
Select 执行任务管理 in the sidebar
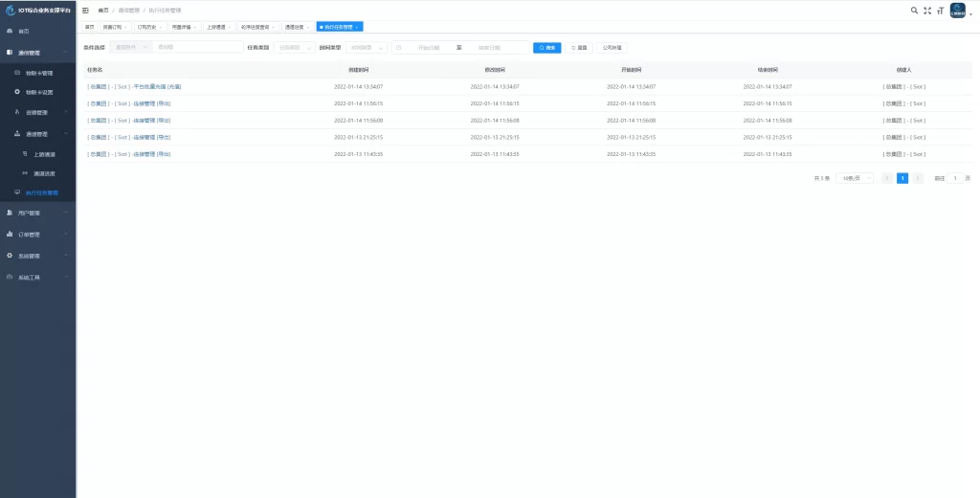41,192
